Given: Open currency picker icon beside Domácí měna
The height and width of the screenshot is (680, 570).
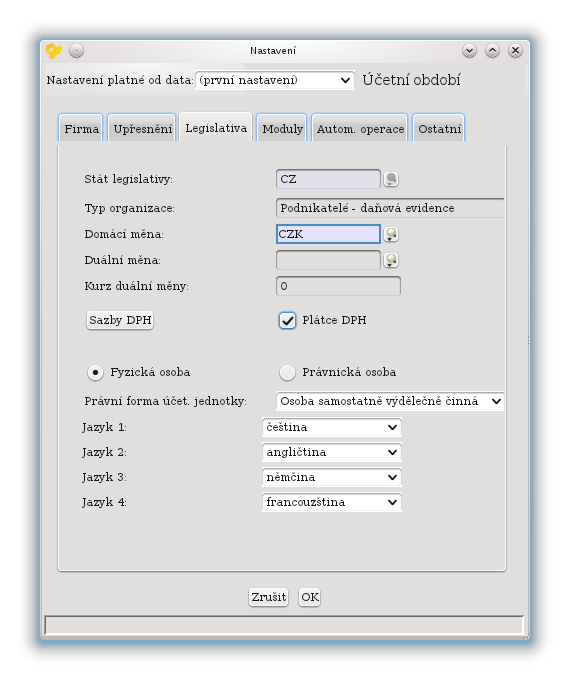Looking at the screenshot, I should tap(391, 234).
